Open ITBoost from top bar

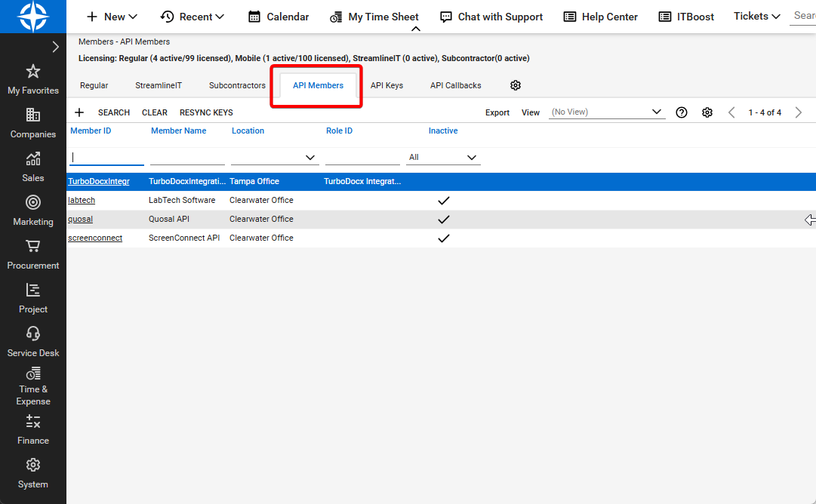point(686,17)
